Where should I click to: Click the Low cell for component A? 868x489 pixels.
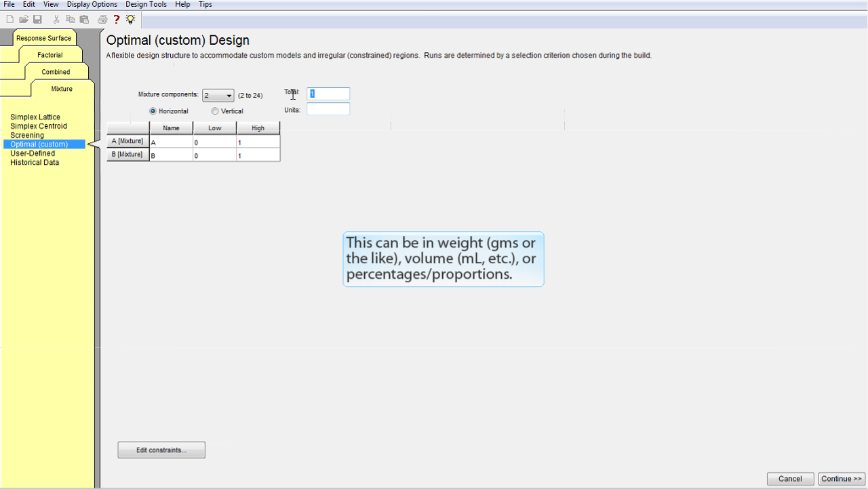pos(214,142)
